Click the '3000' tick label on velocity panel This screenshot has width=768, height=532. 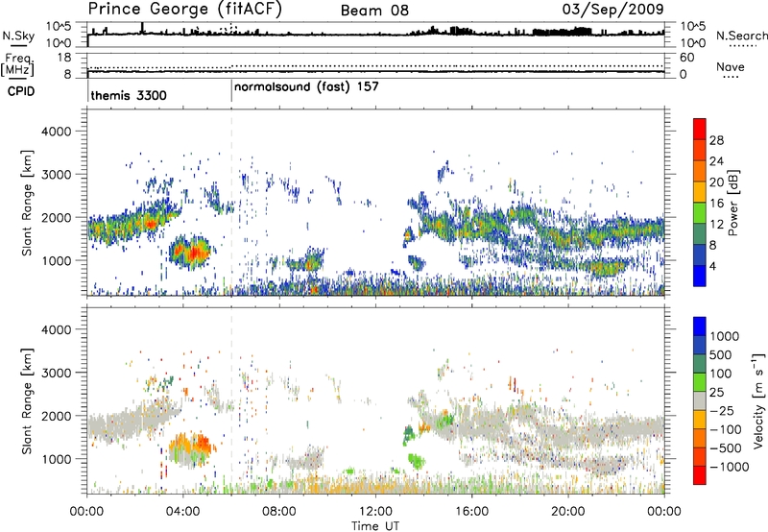pos(57,373)
